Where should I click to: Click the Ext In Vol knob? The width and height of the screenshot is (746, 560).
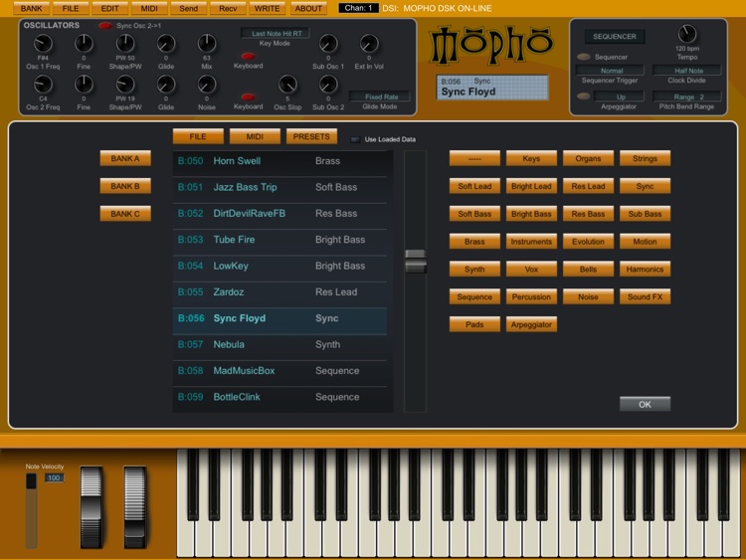click(x=369, y=44)
